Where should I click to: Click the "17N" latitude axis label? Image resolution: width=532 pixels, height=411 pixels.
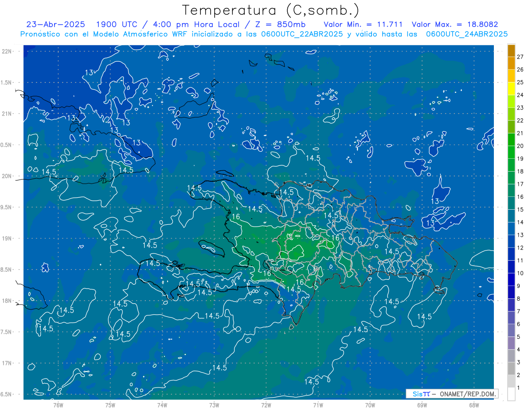[x=7, y=363]
